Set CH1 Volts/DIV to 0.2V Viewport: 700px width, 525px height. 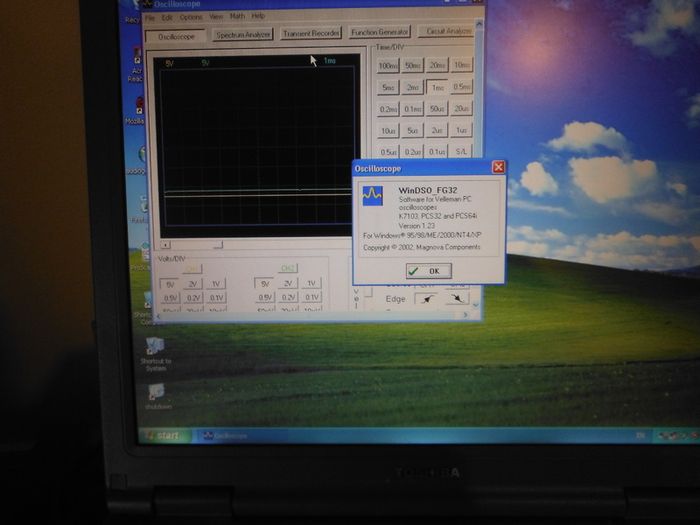(x=193, y=298)
